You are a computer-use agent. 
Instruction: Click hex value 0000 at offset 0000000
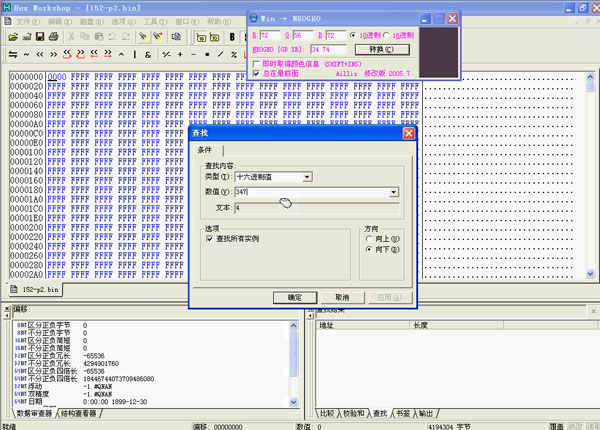click(57, 77)
